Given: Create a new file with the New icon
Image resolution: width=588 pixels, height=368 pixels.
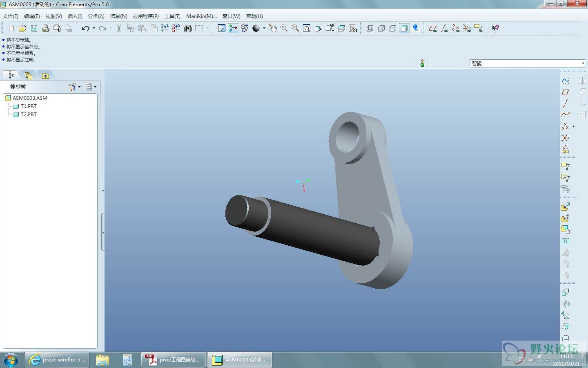Looking at the screenshot, I should (11, 28).
